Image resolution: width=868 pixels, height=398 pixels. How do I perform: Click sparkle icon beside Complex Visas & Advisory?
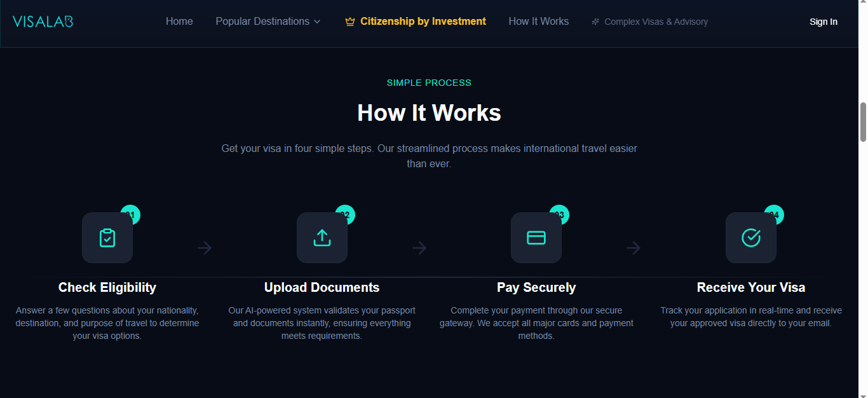595,22
